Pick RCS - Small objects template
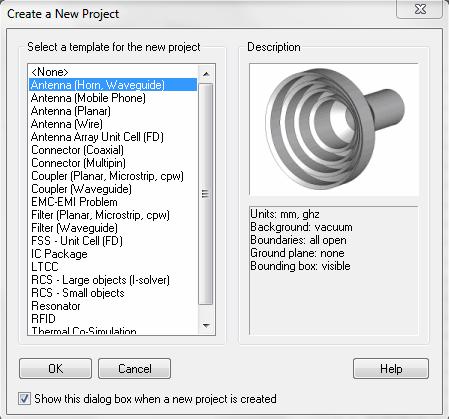This screenshot has width=449, height=419. [x=113, y=293]
